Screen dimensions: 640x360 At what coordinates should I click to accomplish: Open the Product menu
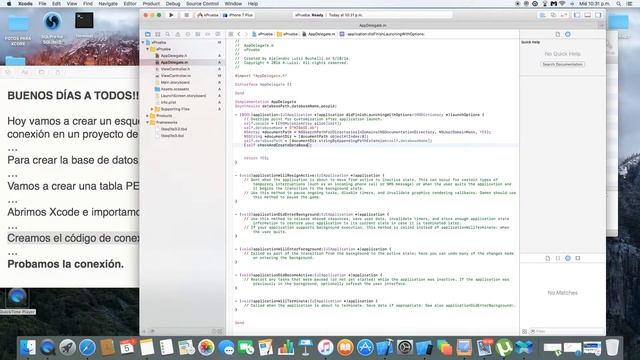[151, 4]
